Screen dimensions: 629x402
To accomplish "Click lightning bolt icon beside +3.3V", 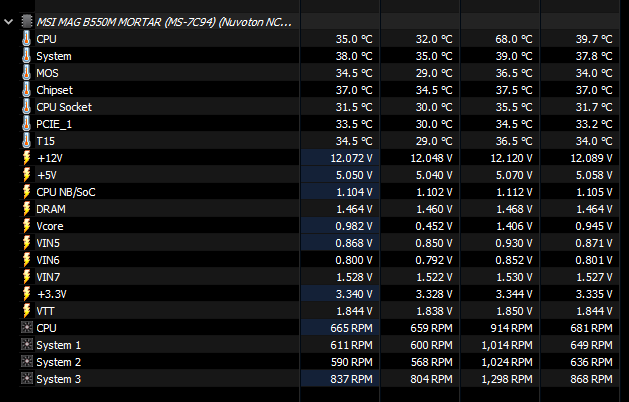I will (26, 294).
